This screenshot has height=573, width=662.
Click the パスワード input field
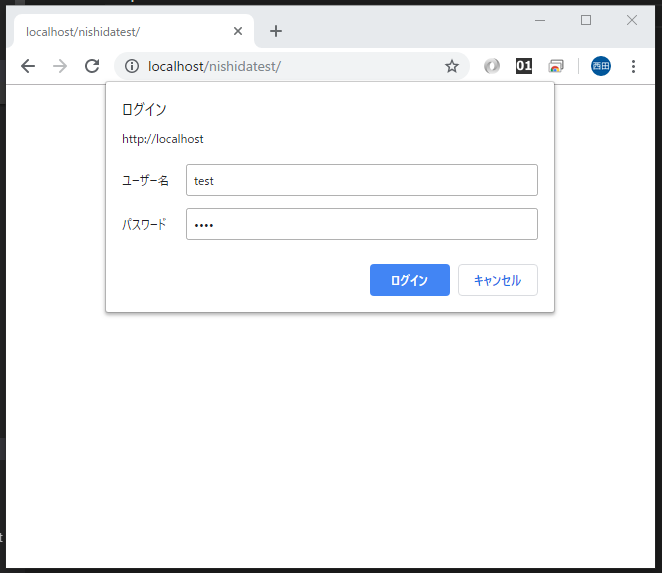point(362,224)
